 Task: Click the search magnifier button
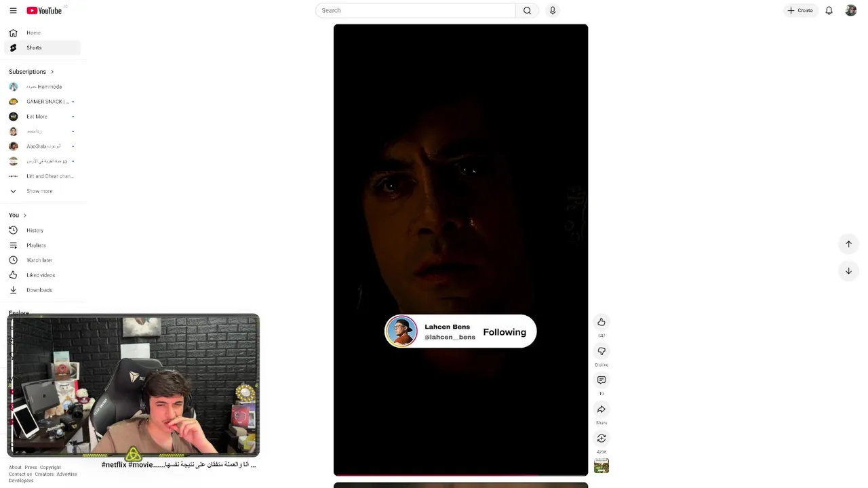(527, 10)
